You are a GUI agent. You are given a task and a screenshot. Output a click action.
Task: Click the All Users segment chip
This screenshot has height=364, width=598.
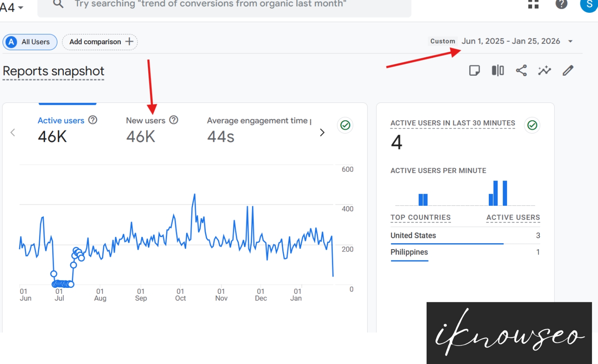(30, 42)
